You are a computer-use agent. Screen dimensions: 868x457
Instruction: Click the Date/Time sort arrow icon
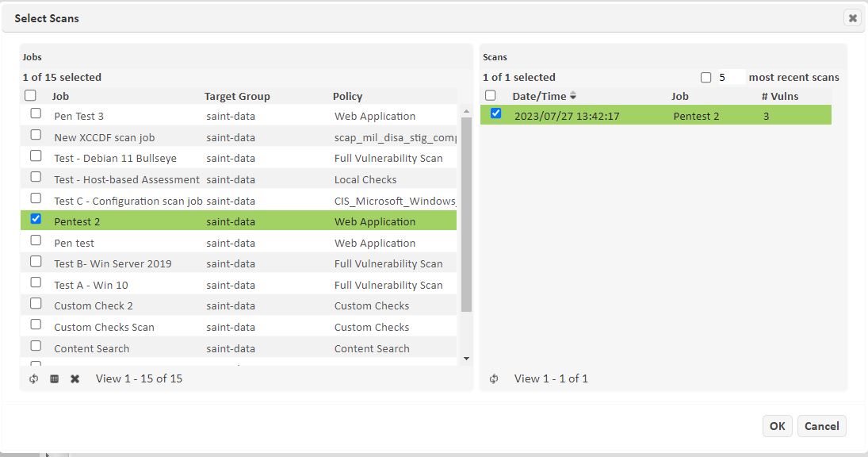click(573, 96)
